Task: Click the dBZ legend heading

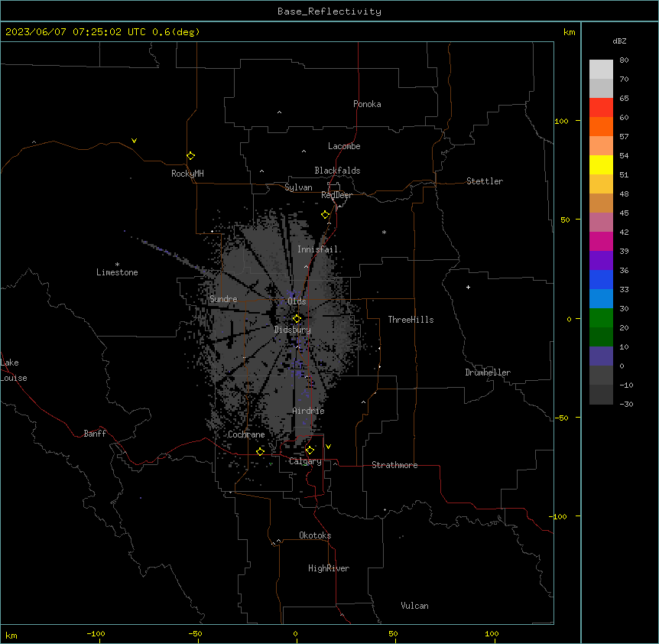Action: 619,41
